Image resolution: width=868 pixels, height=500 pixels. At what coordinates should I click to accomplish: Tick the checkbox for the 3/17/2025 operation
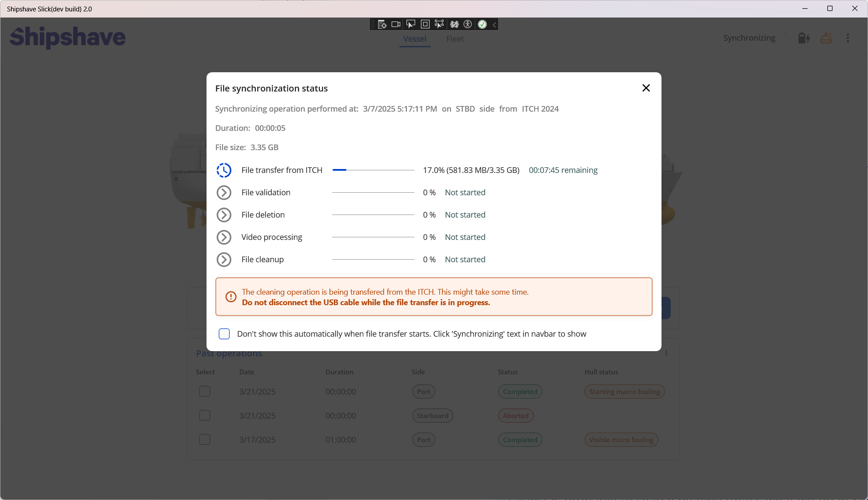pos(204,440)
